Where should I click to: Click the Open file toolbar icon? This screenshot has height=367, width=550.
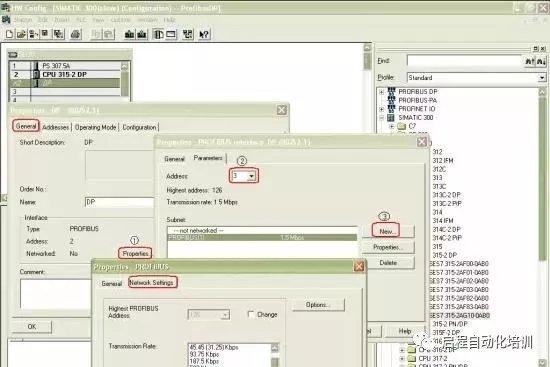[21, 34]
